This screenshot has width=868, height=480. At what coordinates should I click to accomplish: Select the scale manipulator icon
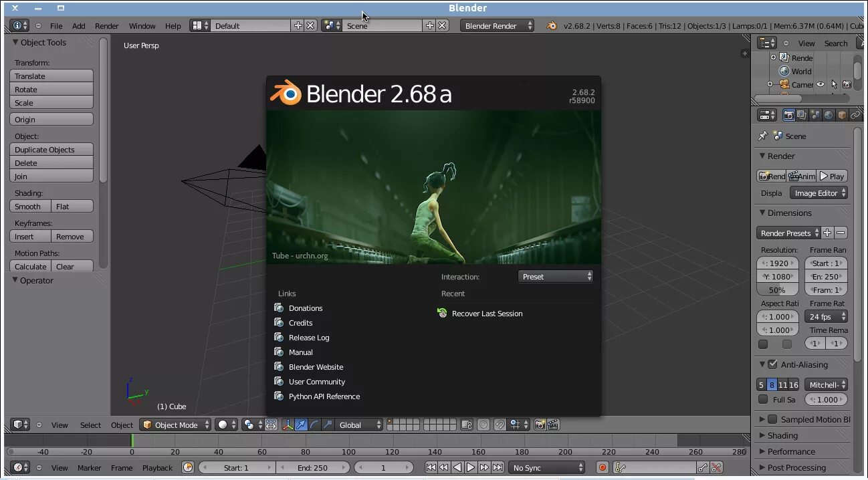coord(328,425)
